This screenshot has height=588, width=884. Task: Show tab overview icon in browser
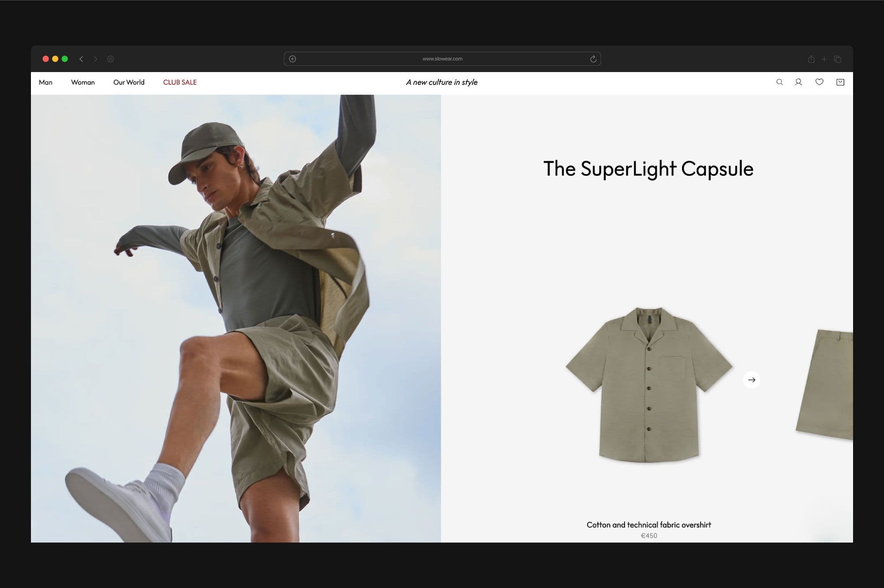[x=838, y=59]
